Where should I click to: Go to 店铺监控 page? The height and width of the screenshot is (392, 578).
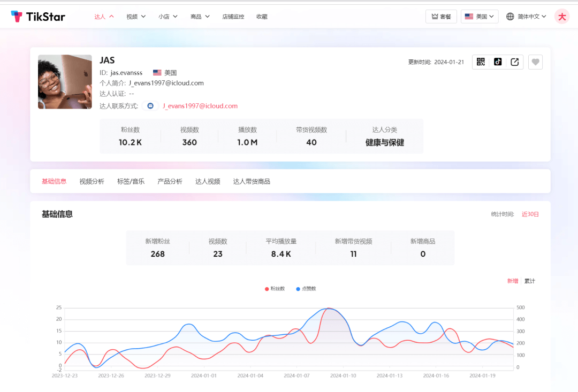coord(233,17)
